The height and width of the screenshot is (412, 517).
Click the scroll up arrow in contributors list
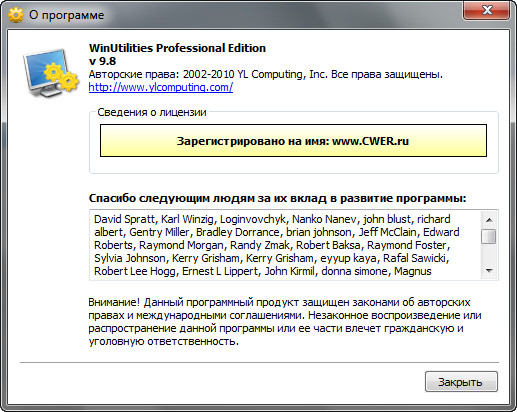(489, 220)
